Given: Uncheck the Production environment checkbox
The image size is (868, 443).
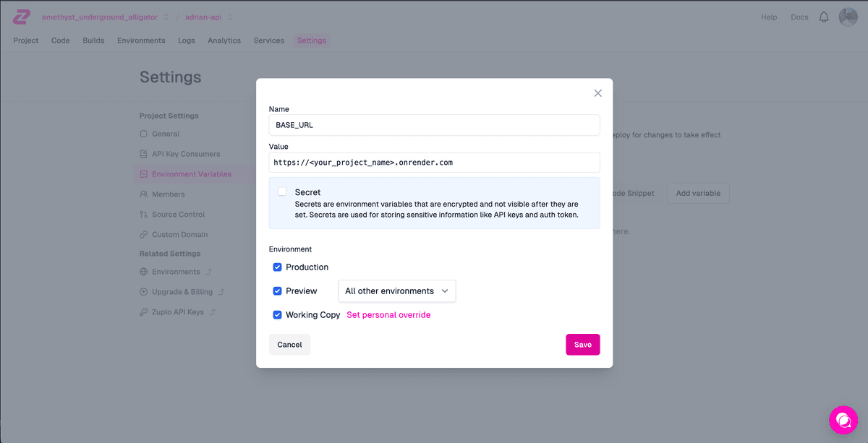Looking at the screenshot, I should (x=277, y=267).
